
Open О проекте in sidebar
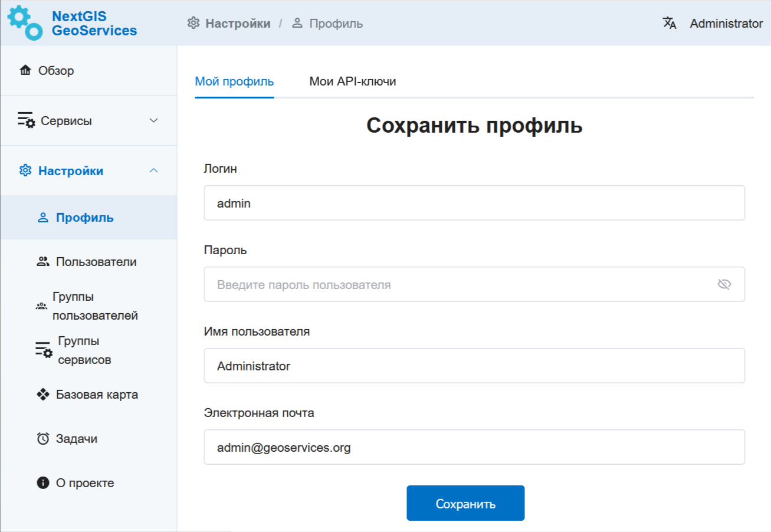pos(88,483)
